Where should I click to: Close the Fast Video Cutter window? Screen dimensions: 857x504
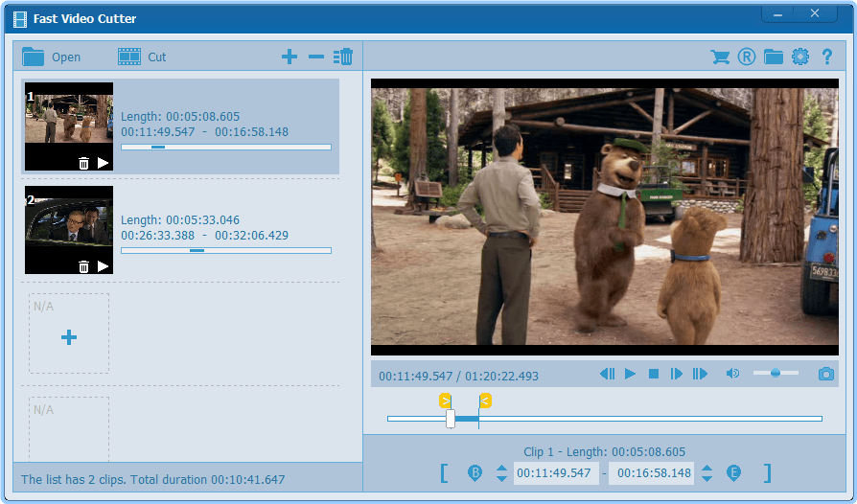[x=815, y=13]
